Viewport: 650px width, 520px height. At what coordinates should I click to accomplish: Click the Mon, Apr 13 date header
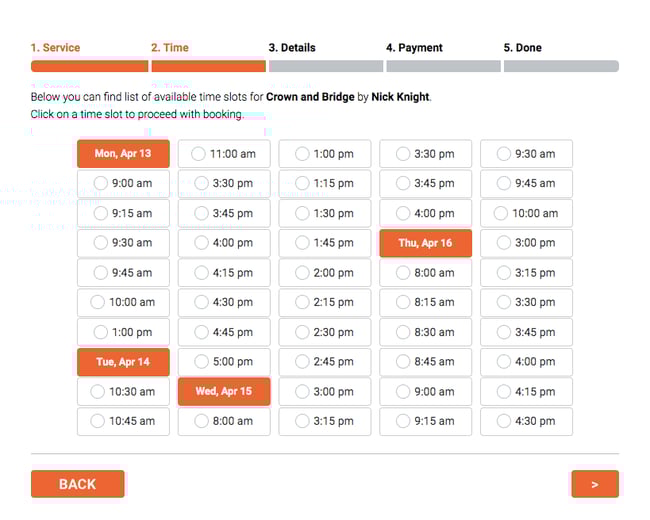pyautogui.click(x=123, y=154)
